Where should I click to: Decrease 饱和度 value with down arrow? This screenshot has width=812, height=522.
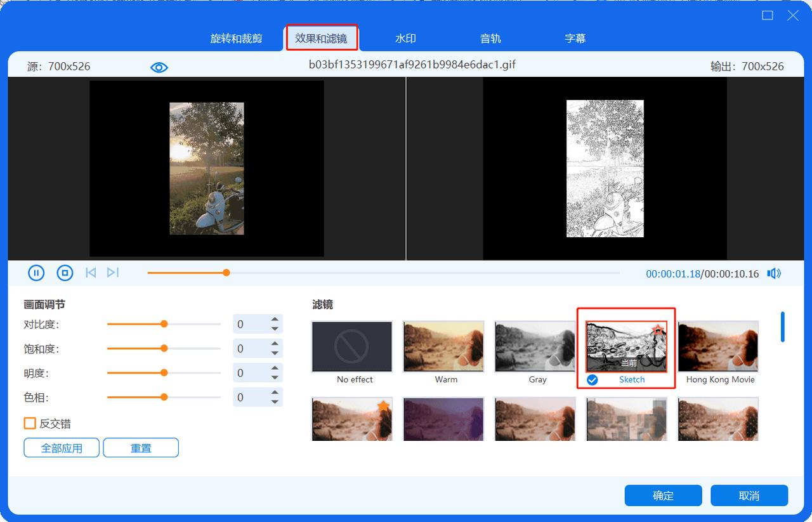[275, 353]
